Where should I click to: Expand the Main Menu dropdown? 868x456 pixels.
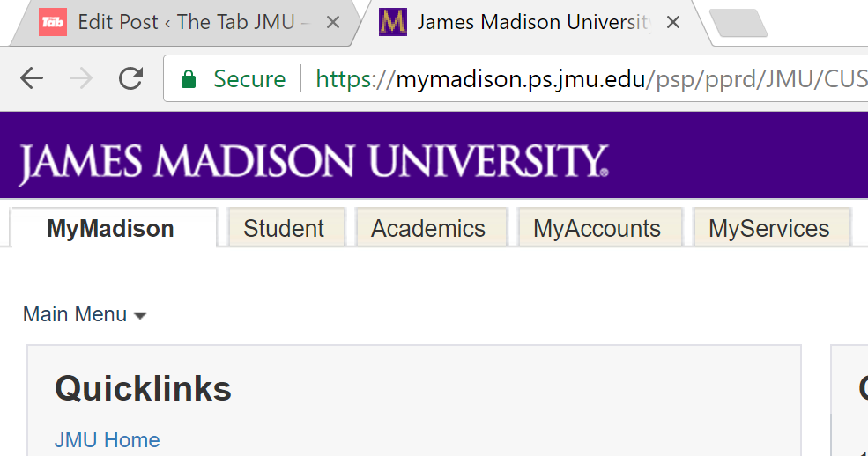point(85,314)
